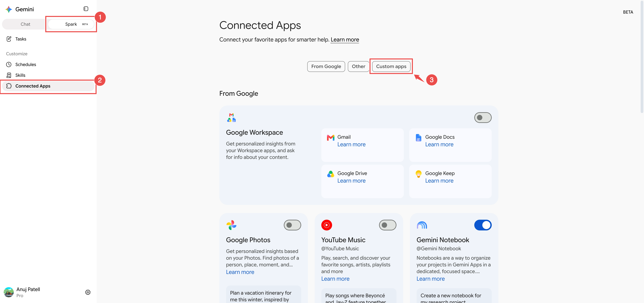Click the Gemini Notebook icon
644x303 pixels.
[422, 225]
